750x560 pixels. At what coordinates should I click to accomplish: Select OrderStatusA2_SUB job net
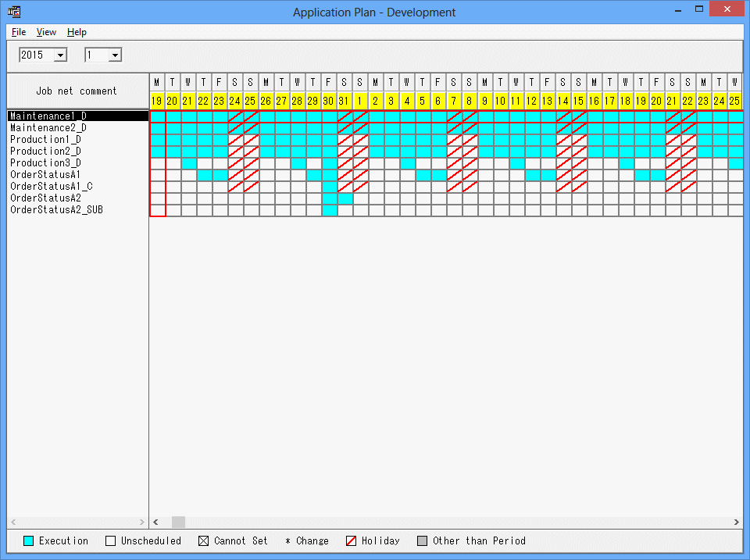click(56, 210)
